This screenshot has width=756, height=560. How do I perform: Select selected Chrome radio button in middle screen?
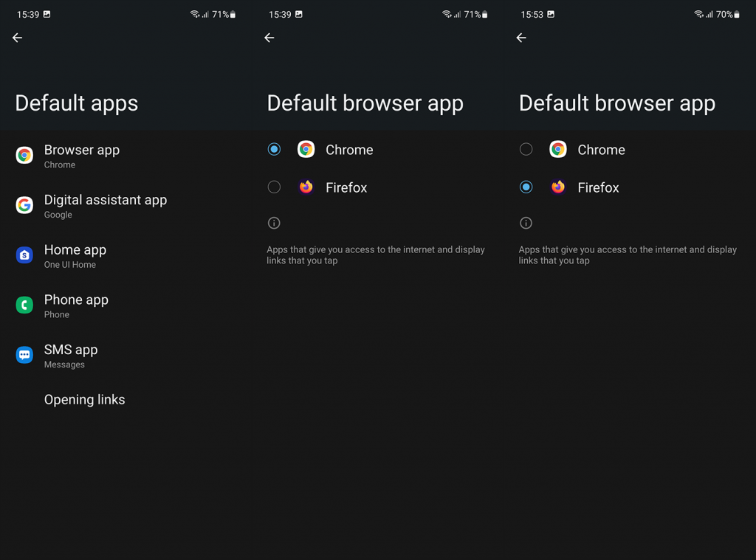pos(274,149)
